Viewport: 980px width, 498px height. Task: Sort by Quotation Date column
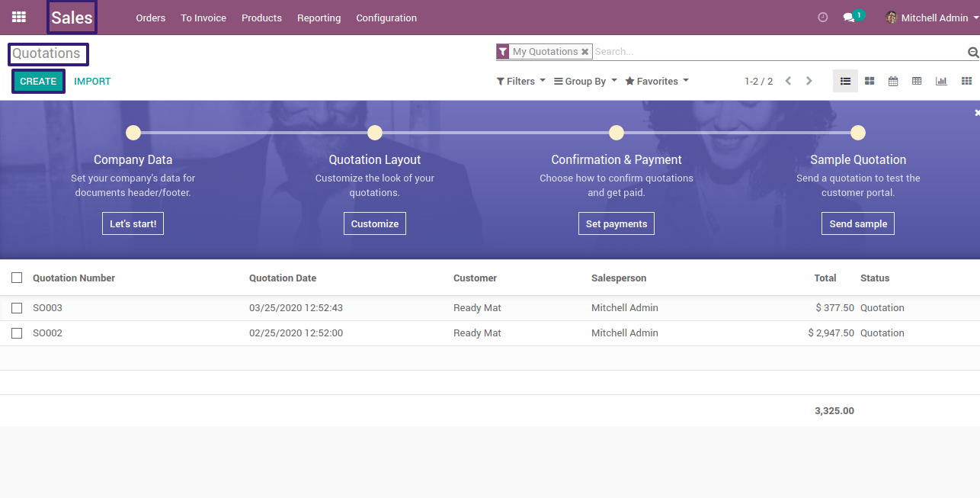283,278
